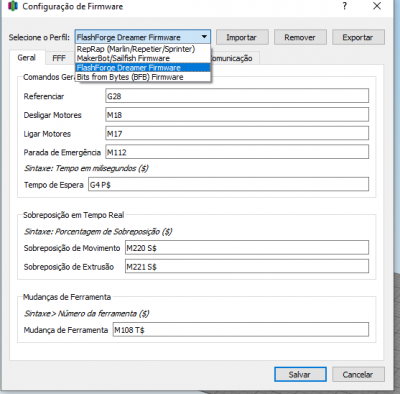The width and height of the screenshot is (400, 394).
Task: Click the Exportar button
Action: point(358,37)
